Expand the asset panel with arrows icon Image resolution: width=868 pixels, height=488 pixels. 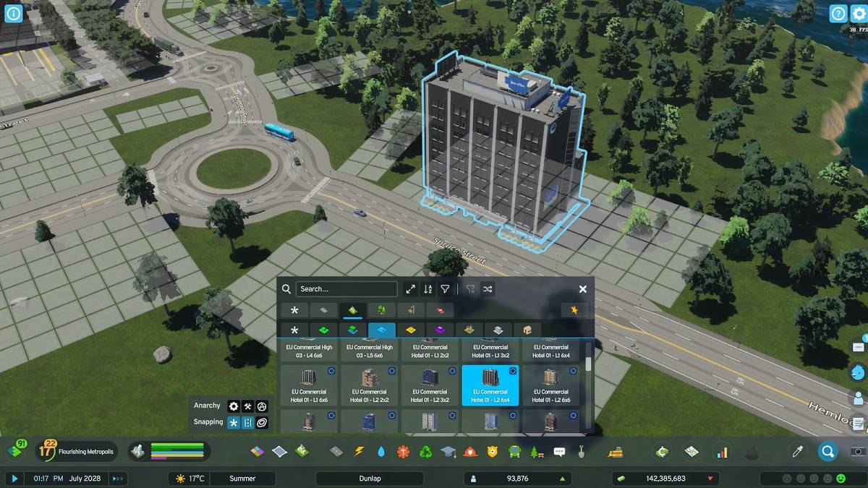(410, 289)
